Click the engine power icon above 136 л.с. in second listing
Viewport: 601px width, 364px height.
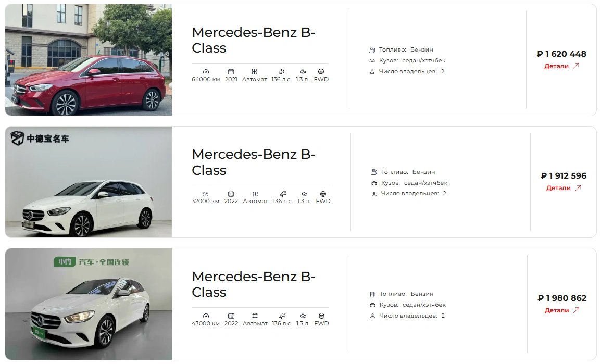point(283,194)
